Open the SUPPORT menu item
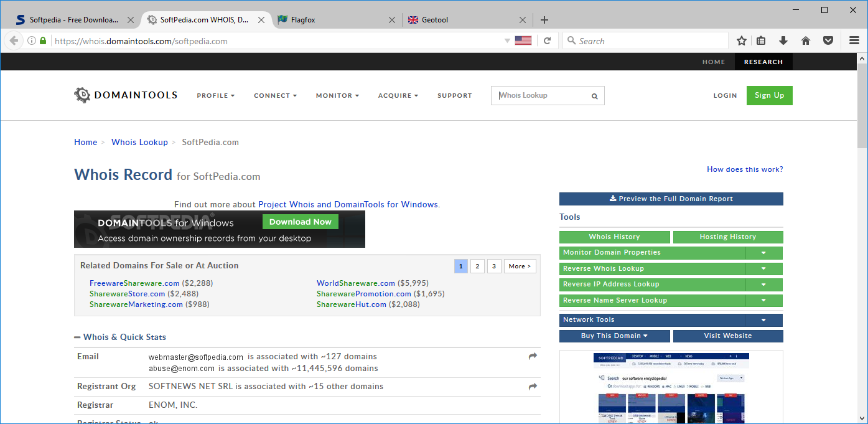Viewport: 868px width, 424px height. coord(455,95)
